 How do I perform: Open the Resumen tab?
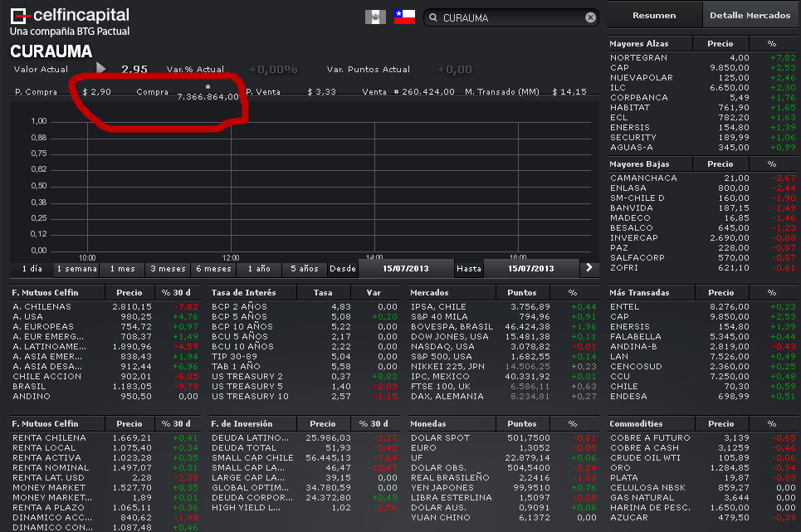(654, 15)
